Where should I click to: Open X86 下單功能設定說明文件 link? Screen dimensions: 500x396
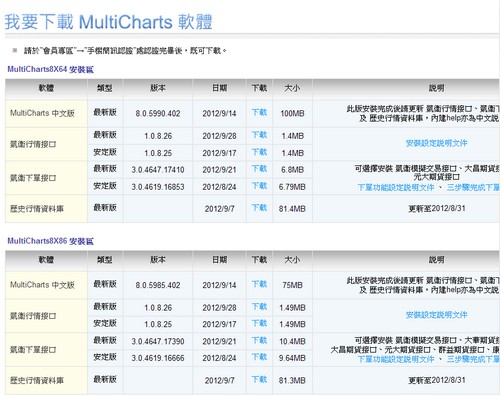[396, 359]
